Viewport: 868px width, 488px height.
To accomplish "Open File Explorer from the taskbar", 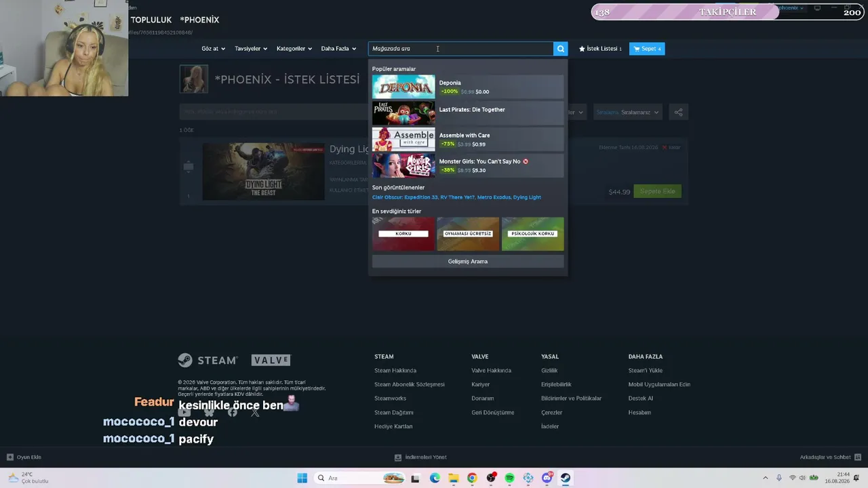I will [453, 478].
